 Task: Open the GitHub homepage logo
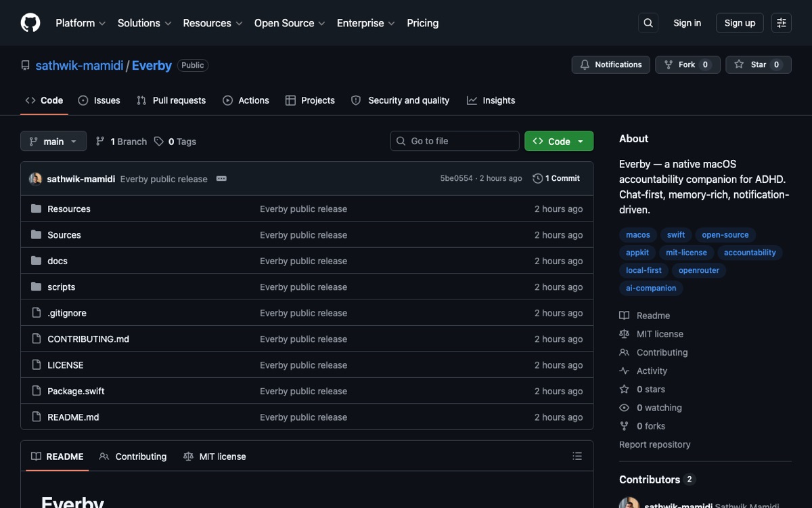(30, 23)
